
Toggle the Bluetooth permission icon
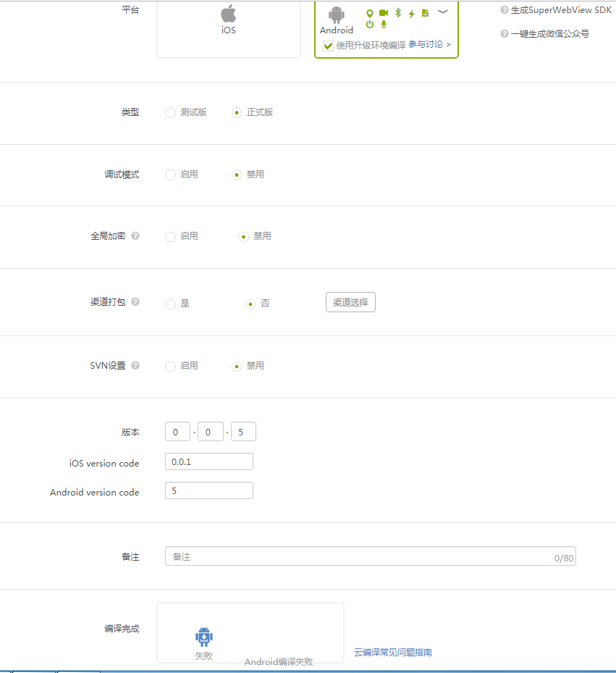397,13
